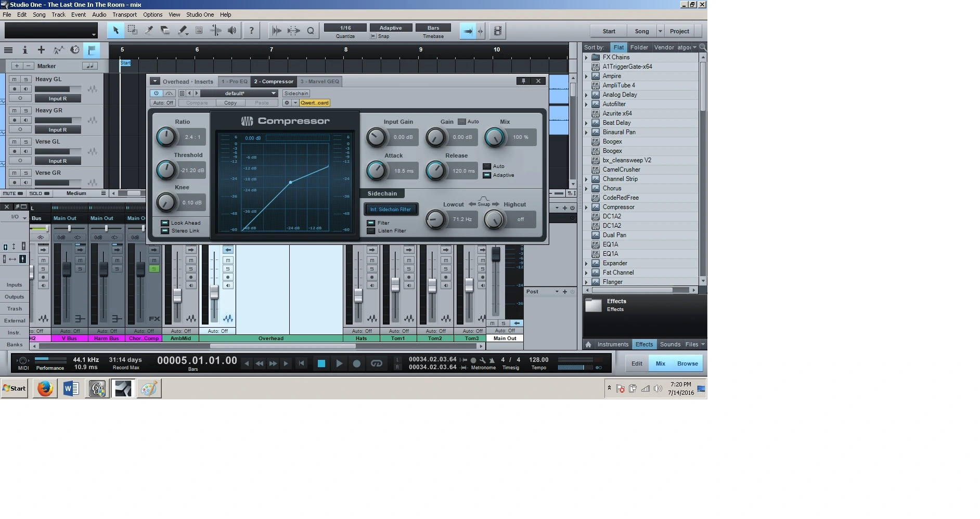Click the Play transport button

click(339, 364)
